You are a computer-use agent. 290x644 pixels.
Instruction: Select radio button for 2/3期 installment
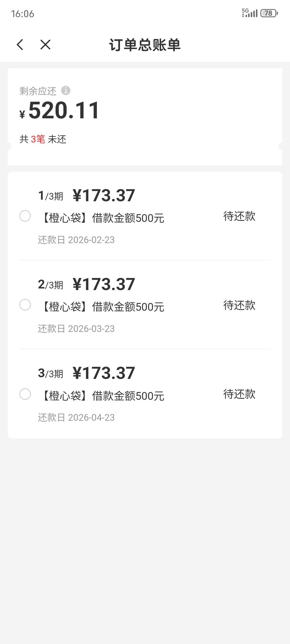point(25,305)
